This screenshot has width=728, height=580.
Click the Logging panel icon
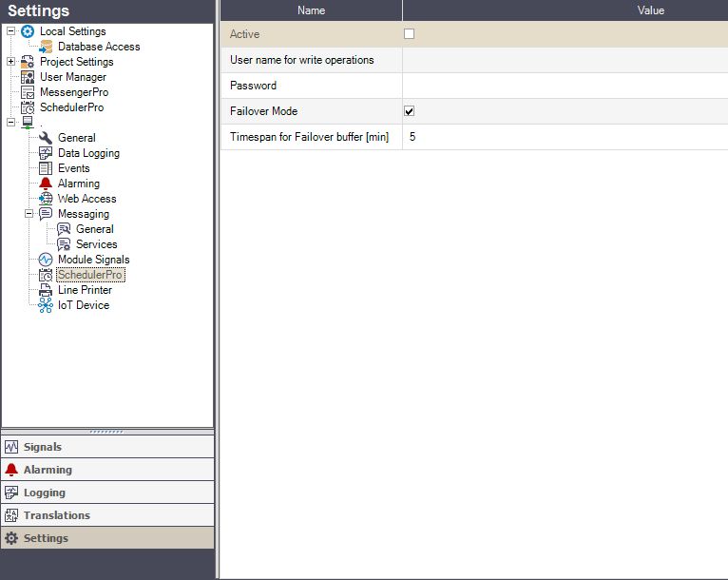[11, 493]
